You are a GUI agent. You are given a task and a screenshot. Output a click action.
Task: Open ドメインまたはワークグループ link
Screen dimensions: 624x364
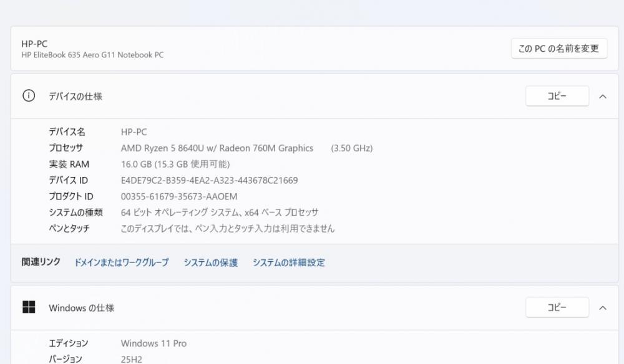tap(122, 262)
